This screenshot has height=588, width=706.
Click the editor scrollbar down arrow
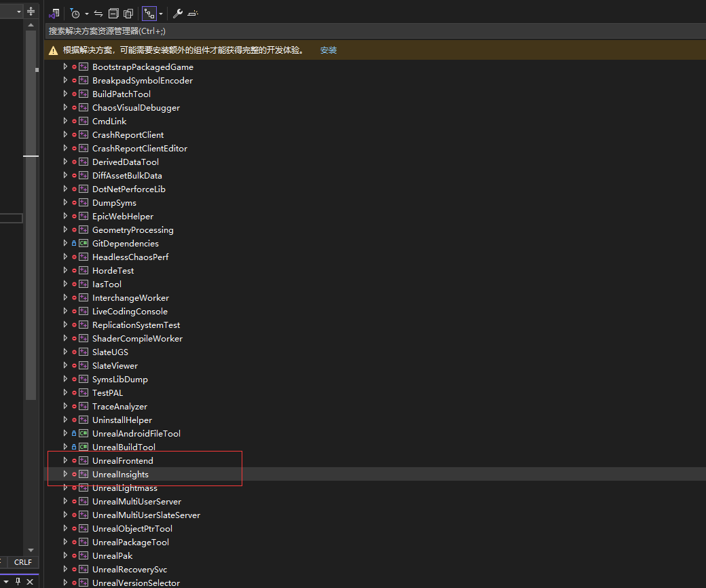[x=31, y=550]
